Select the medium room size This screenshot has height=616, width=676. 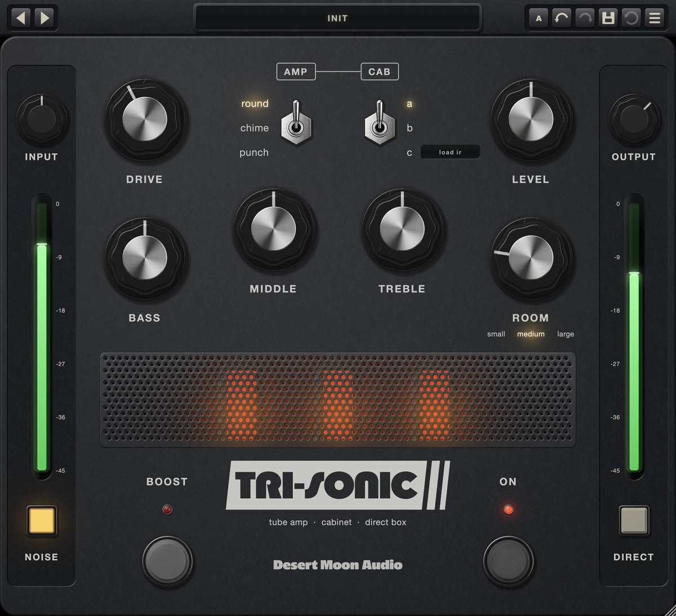point(531,334)
